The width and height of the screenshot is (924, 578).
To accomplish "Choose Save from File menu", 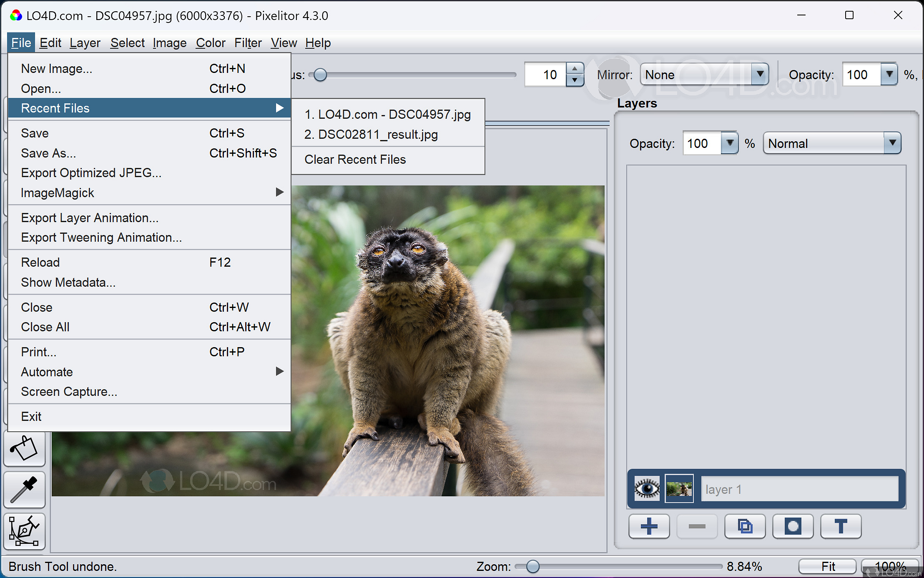I will tap(149, 133).
